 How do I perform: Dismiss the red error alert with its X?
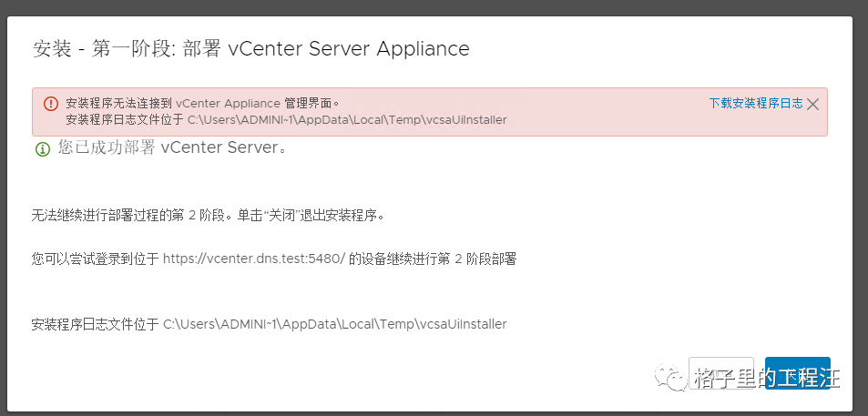(812, 104)
